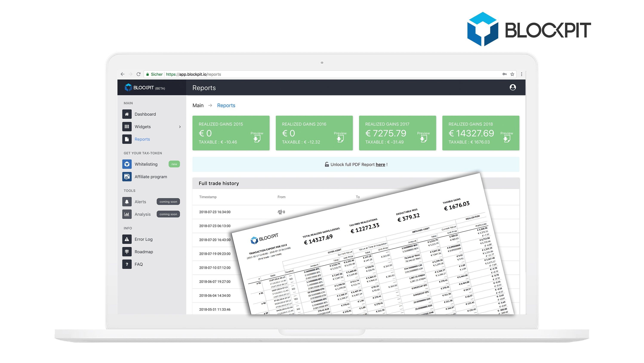Click the saved password key icon
This screenshot has height=363, width=644.
504,74
